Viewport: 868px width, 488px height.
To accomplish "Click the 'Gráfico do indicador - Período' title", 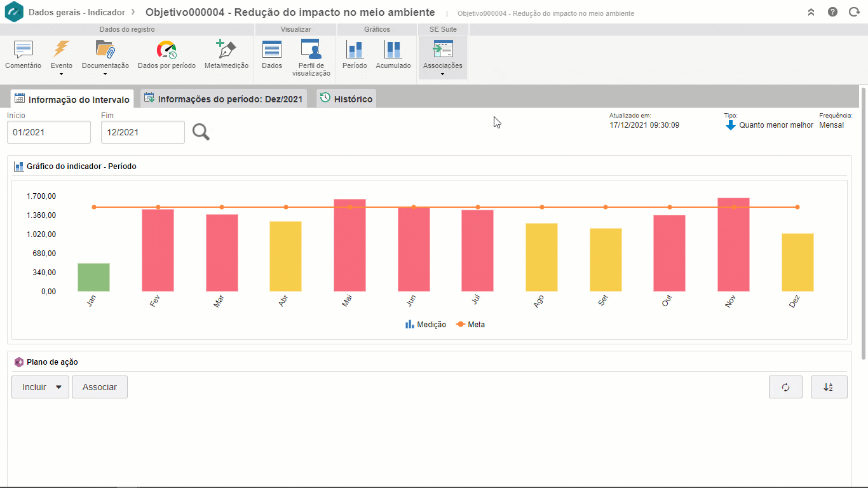I will coord(81,166).
